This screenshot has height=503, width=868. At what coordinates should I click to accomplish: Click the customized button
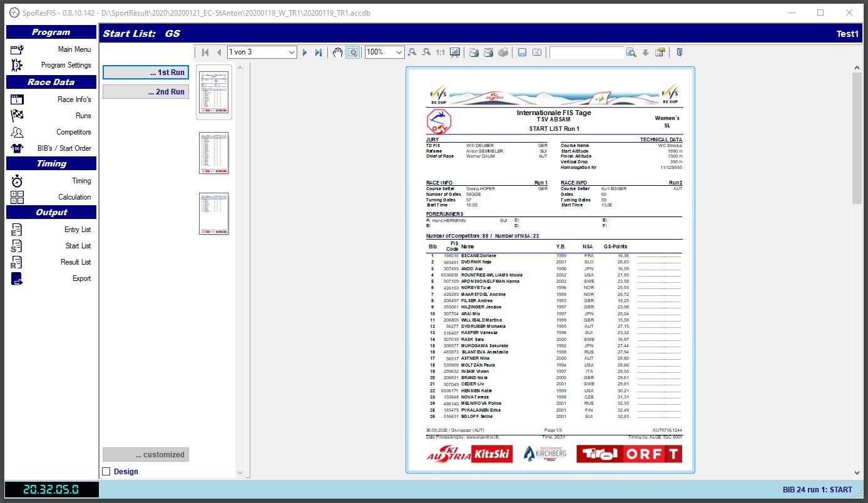(146, 455)
